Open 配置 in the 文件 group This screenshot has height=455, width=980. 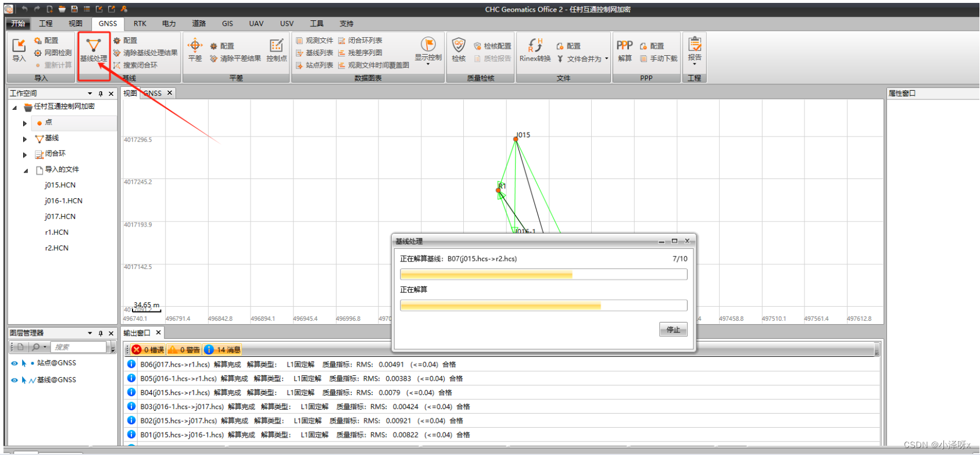point(568,46)
